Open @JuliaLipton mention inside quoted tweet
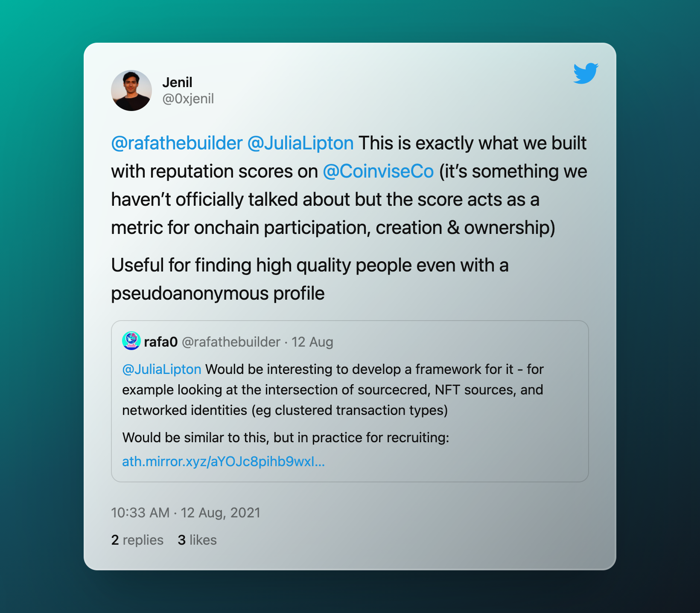 162,369
